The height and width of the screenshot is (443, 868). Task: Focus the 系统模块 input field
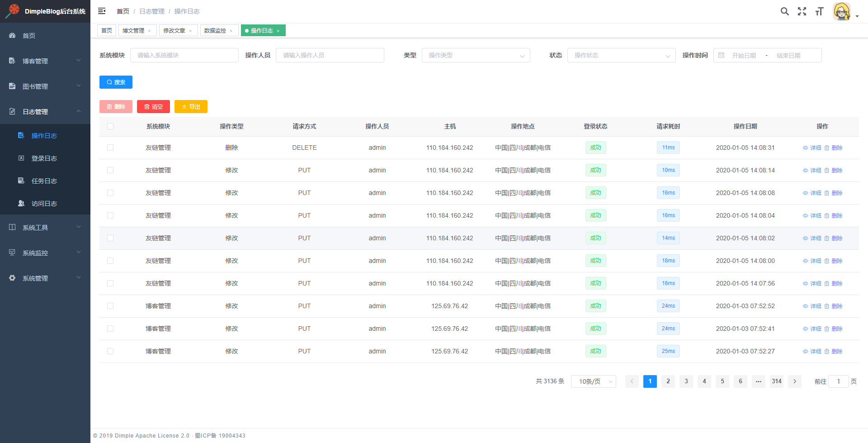point(184,55)
